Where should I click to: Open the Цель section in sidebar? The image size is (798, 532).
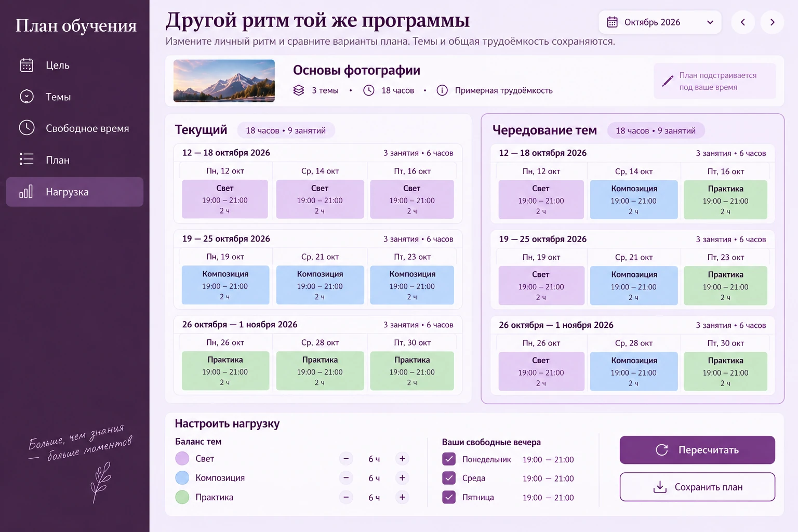pyautogui.click(x=75, y=65)
